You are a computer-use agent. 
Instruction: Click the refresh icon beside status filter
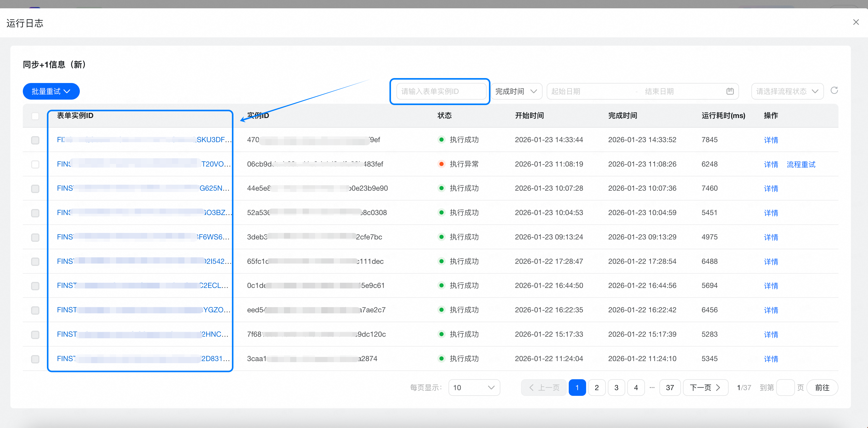pyautogui.click(x=834, y=90)
